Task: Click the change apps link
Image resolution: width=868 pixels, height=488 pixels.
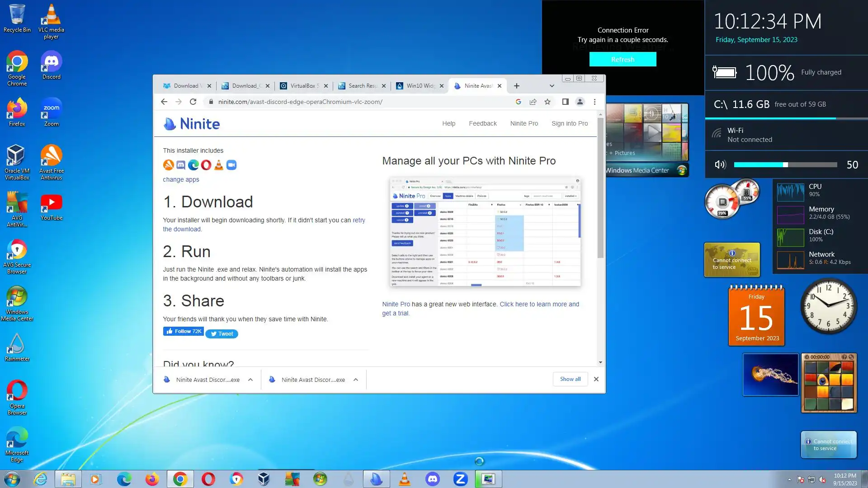Action: [181, 179]
